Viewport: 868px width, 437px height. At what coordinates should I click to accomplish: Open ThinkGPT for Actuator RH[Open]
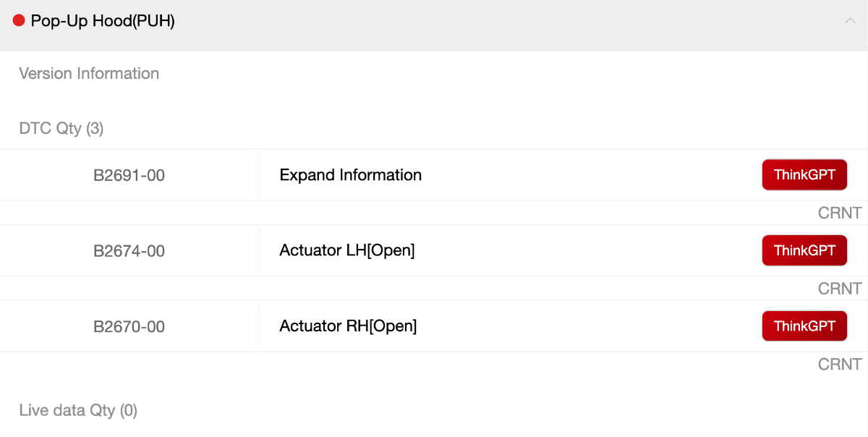point(804,326)
